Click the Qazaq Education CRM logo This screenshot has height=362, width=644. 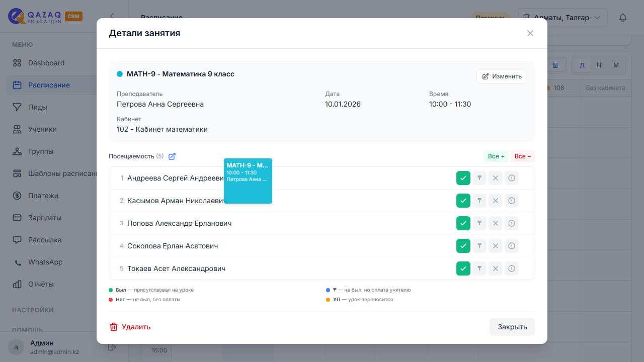pos(45,16)
